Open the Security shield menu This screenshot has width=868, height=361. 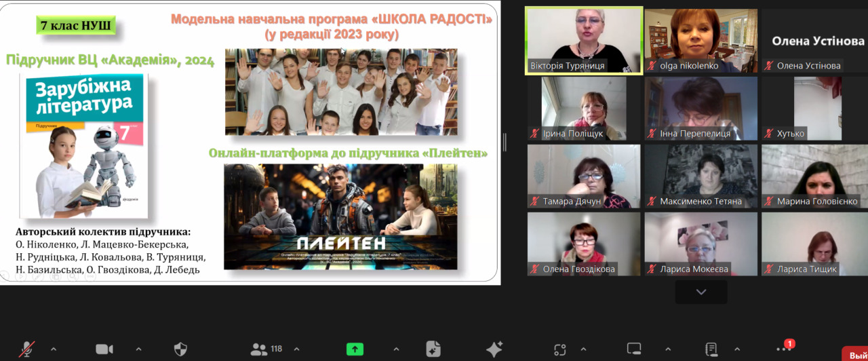180,349
